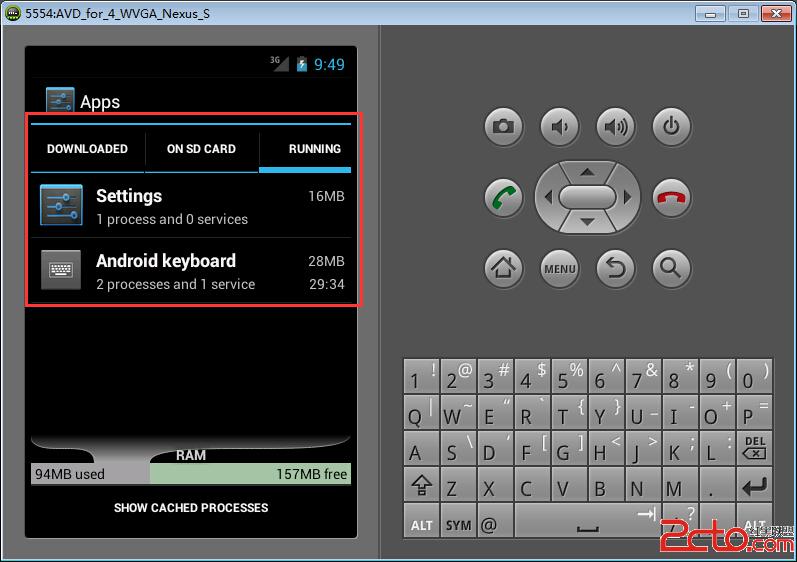The image size is (797, 562).
Task: Minimize the emulator window
Action: [711, 14]
